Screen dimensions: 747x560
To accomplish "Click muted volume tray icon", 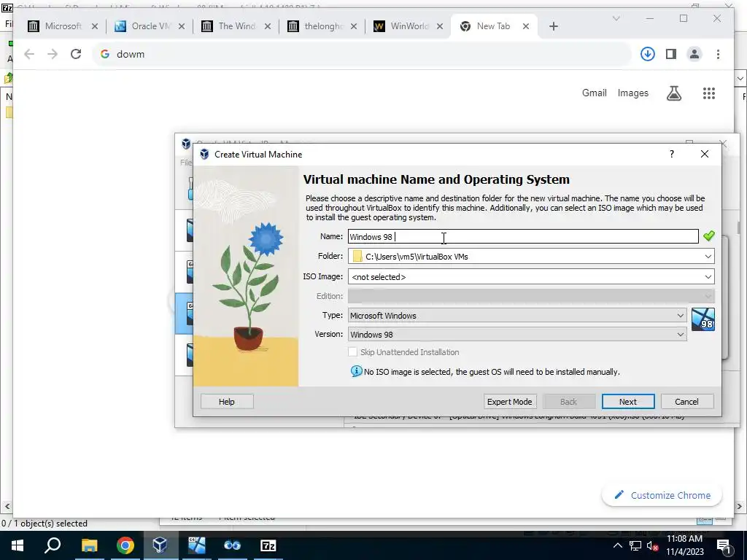I will [x=653, y=545].
